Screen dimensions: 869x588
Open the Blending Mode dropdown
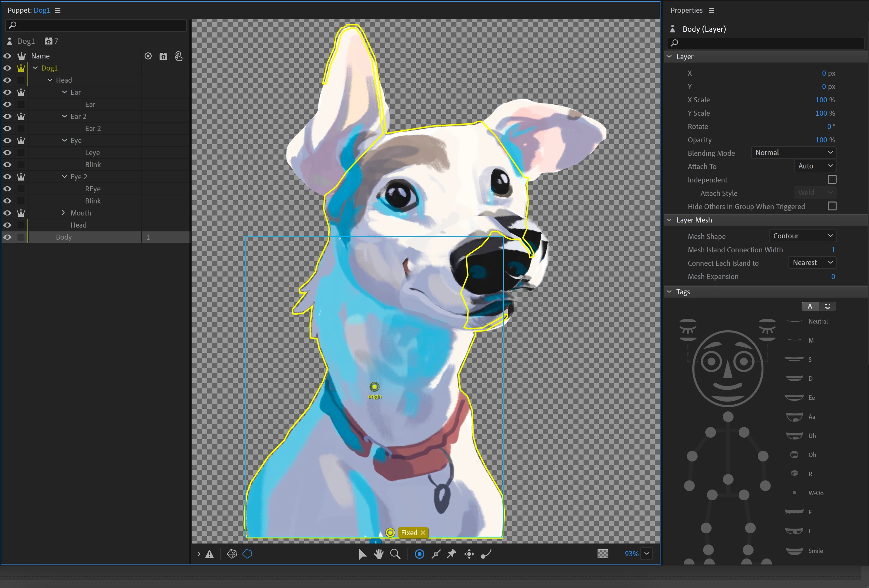793,153
